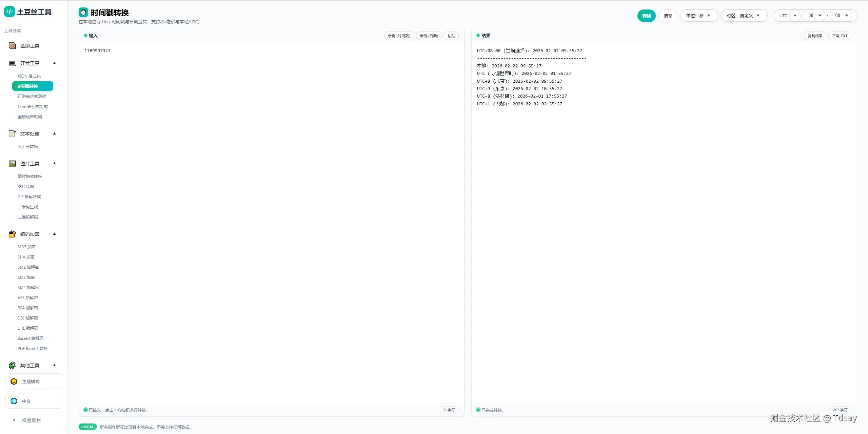
Task: Collapse the 编码加密 category arrow
Action: click(54, 234)
